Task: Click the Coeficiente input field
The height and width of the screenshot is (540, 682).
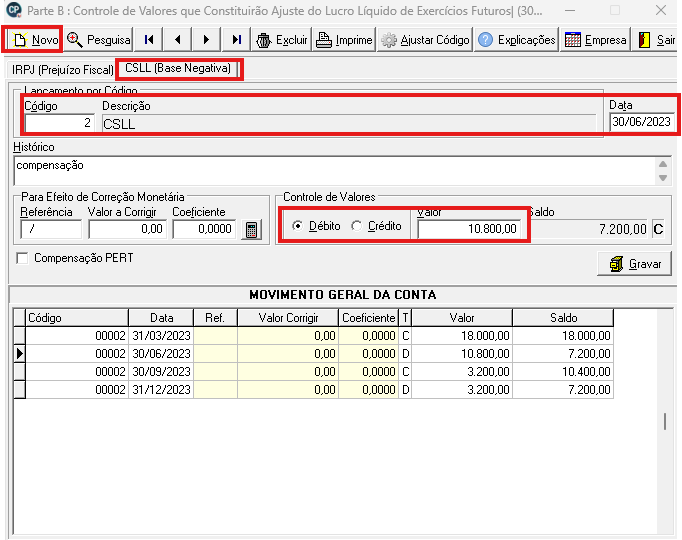Action: pyautogui.click(x=204, y=229)
